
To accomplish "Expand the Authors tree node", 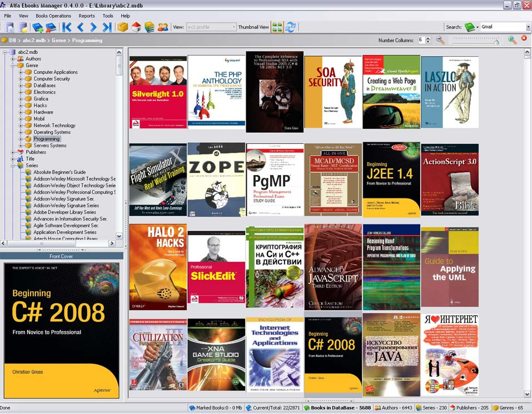I will tap(13, 59).
